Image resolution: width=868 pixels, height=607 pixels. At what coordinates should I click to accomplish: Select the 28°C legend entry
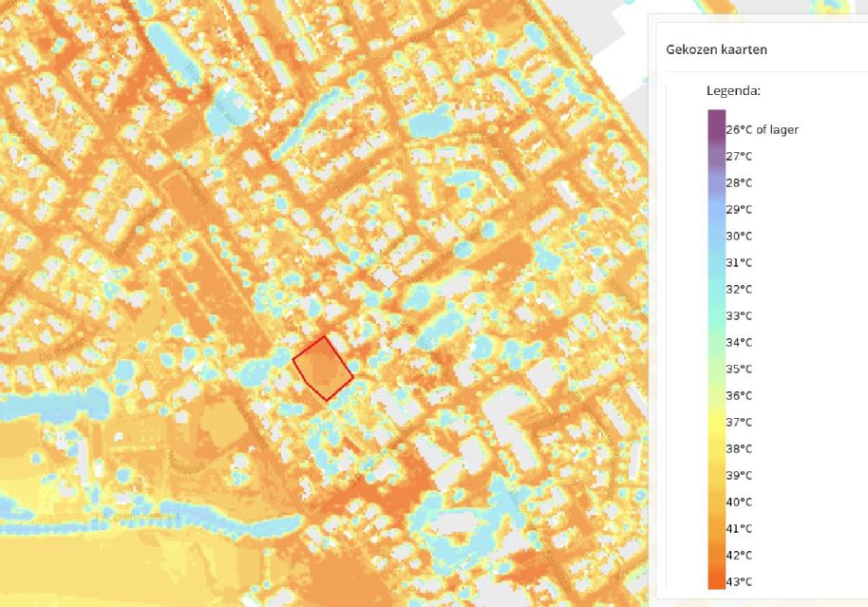tap(739, 182)
